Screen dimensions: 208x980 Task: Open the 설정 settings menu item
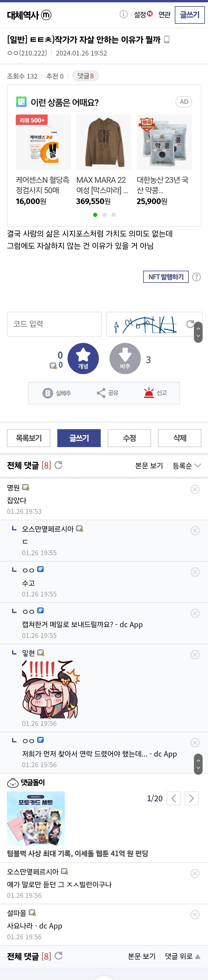coord(140,15)
